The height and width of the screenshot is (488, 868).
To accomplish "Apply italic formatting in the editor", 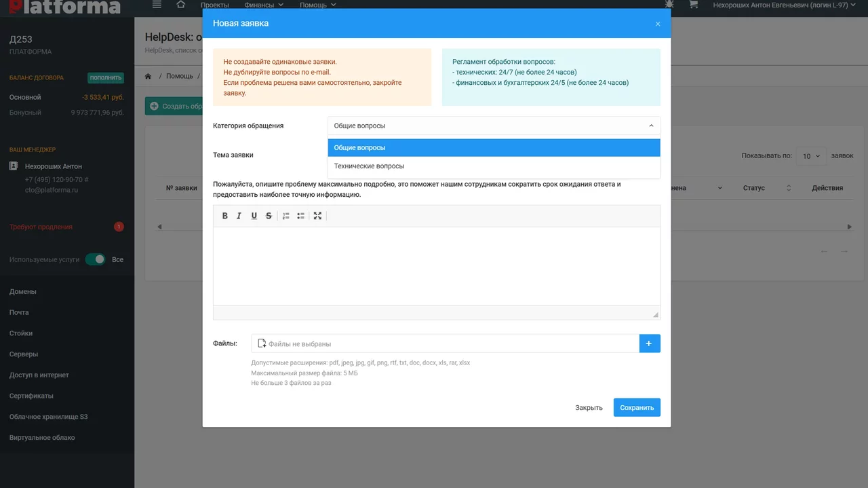I will click(239, 216).
